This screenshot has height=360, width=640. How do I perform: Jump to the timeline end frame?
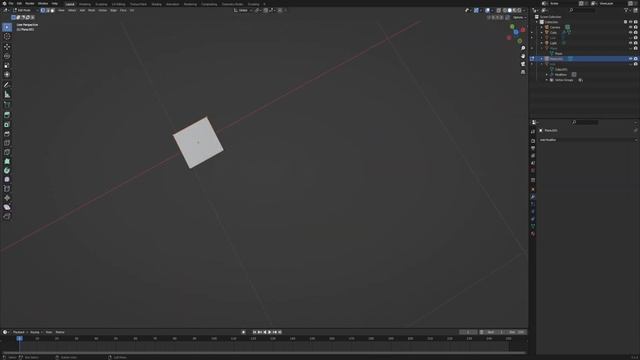point(280,332)
